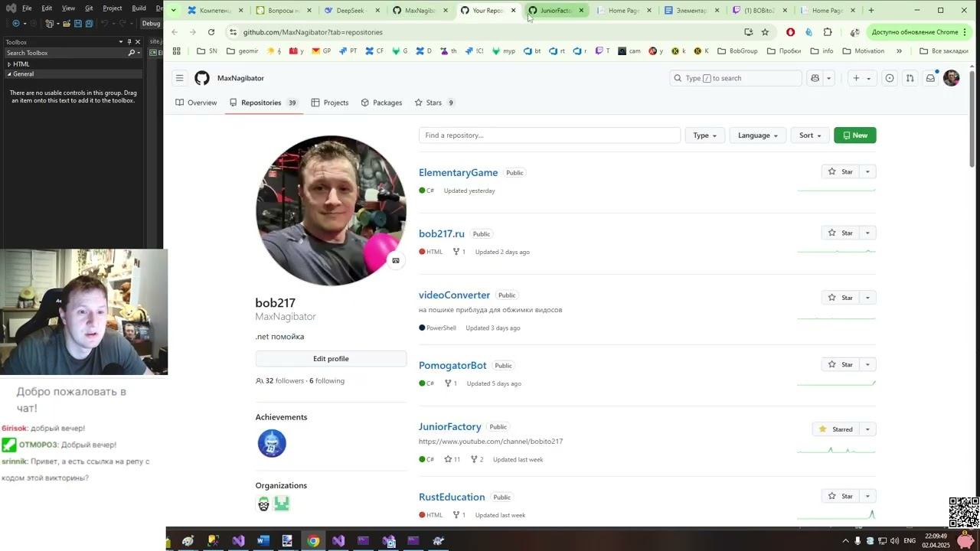Switch to the Overview profile tab
The height and width of the screenshot is (551, 980).
[196, 103]
